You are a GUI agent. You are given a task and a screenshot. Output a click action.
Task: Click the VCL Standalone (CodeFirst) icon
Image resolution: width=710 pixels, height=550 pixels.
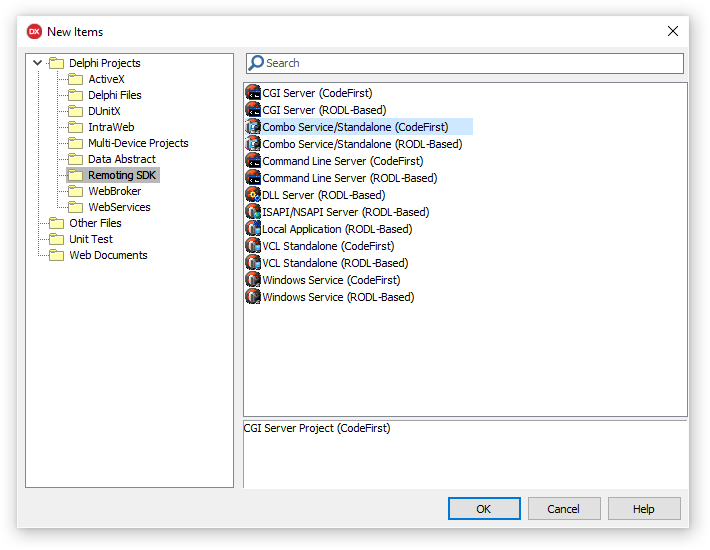click(x=253, y=246)
